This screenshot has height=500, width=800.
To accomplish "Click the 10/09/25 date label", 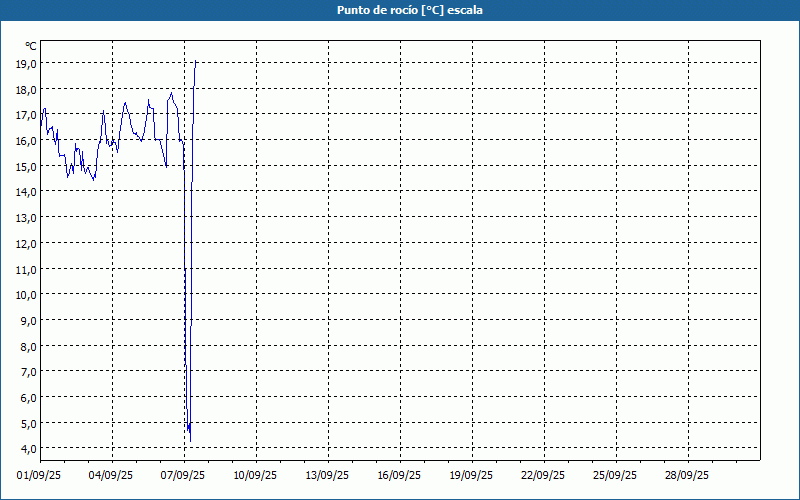I will click(x=255, y=476).
